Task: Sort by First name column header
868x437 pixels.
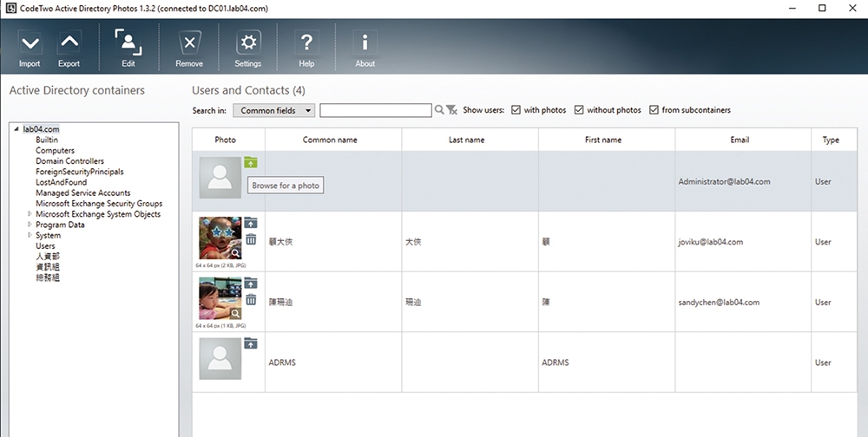Action: (x=607, y=140)
